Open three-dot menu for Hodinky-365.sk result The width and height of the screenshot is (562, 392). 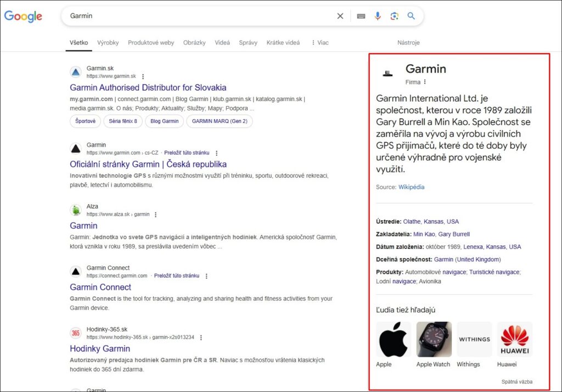coord(201,338)
